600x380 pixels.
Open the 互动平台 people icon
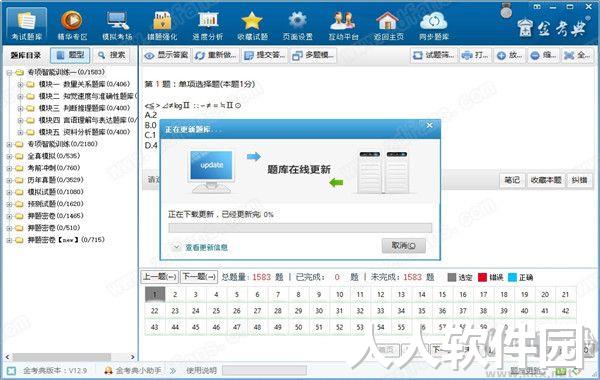click(343, 25)
